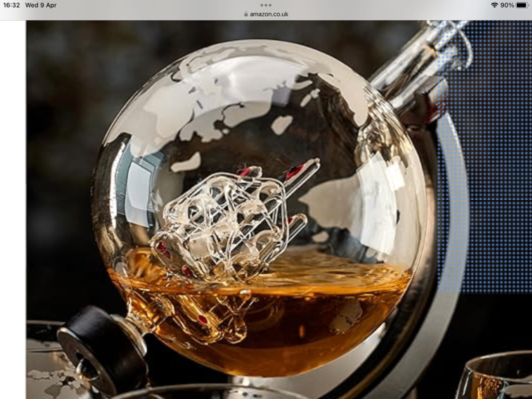The height and width of the screenshot is (399, 532).
Task: Tap the Wi-Fi signal icon
Action: coord(494,5)
